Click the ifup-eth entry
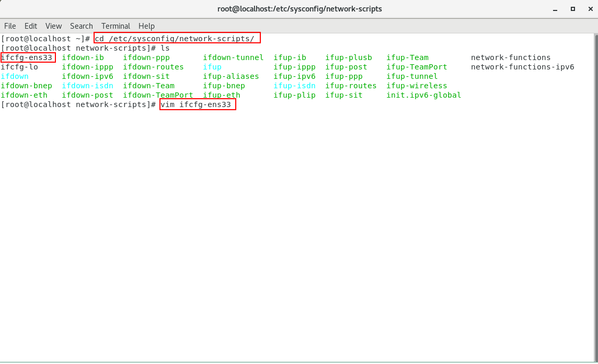This screenshot has width=598, height=364. click(222, 95)
